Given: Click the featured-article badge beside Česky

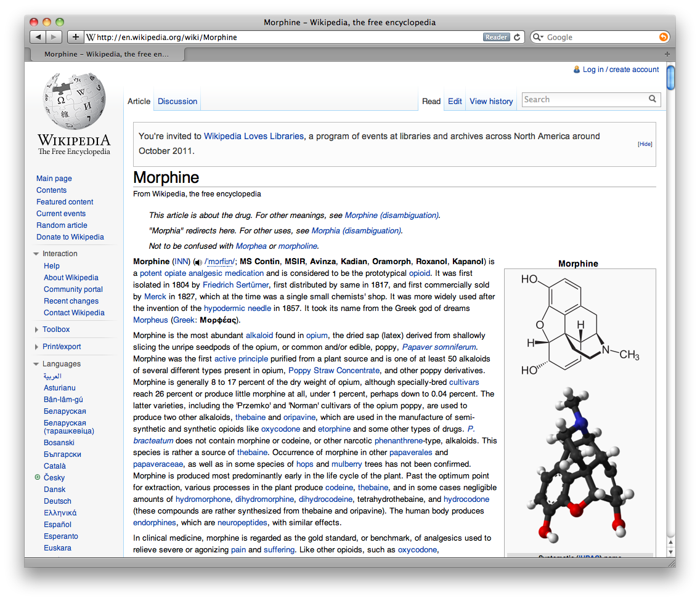Looking at the screenshot, I should [x=38, y=477].
